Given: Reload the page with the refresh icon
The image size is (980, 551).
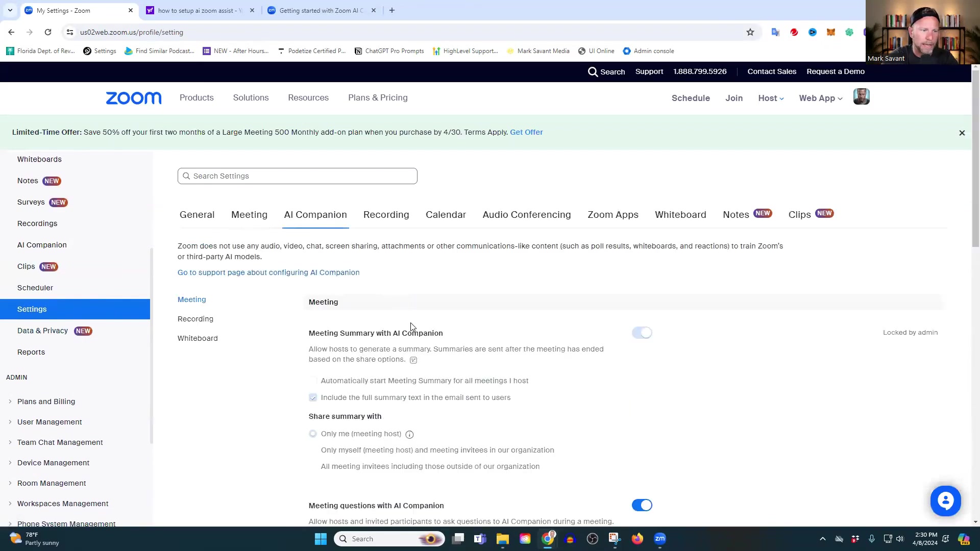Looking at the screenshot, I should [x=48, y=32].
